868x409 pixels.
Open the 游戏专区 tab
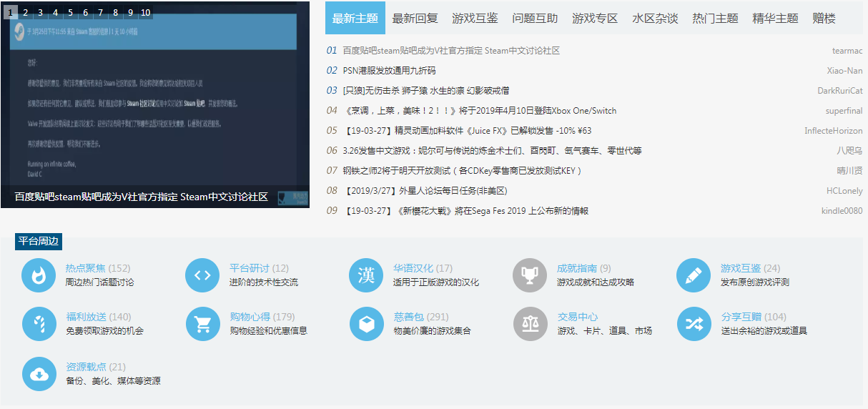[595, 18]
